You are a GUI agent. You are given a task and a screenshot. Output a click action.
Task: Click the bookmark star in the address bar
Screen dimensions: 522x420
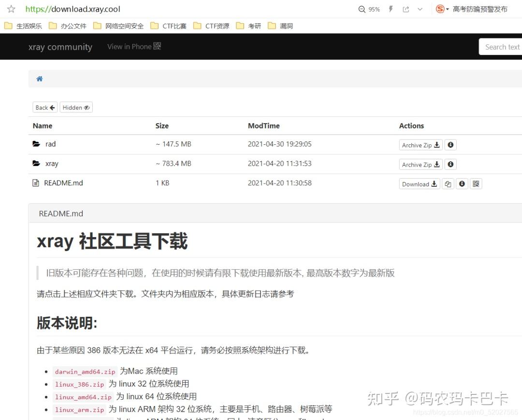point(11,9)
